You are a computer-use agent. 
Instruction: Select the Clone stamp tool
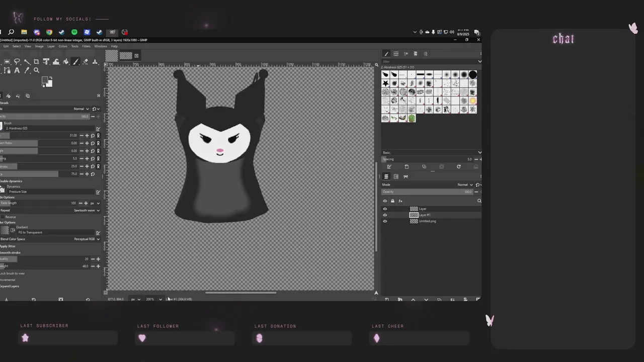95,61
